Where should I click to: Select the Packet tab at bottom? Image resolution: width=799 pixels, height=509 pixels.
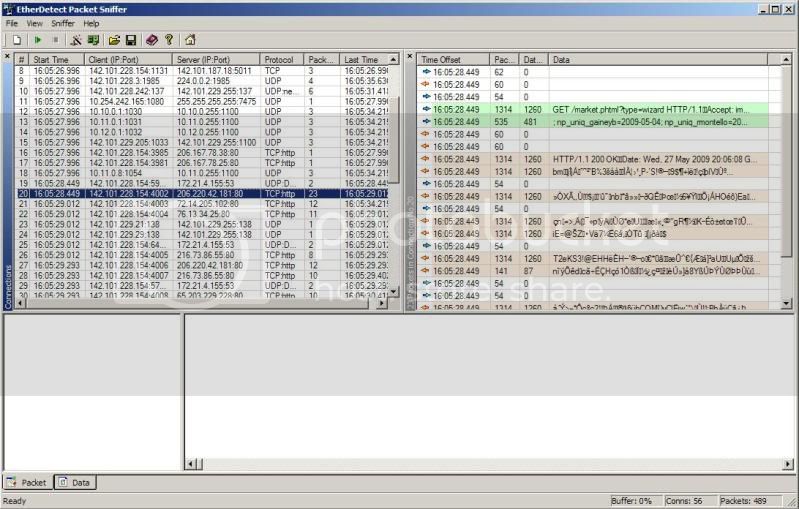(x=27, y=483)
